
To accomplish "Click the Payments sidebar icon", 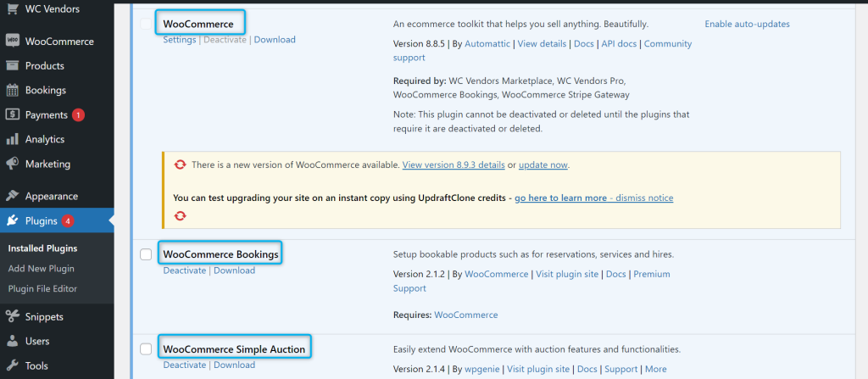I will click(13, 114).
